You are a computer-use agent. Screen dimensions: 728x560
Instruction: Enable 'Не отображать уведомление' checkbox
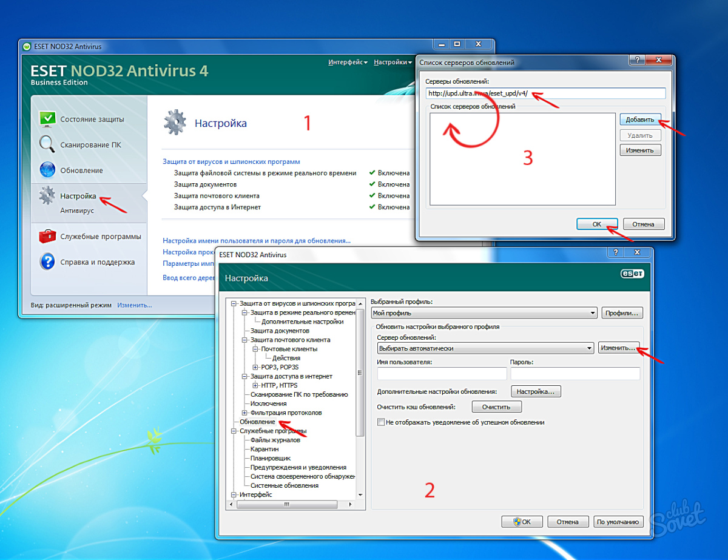pos(381,422)
